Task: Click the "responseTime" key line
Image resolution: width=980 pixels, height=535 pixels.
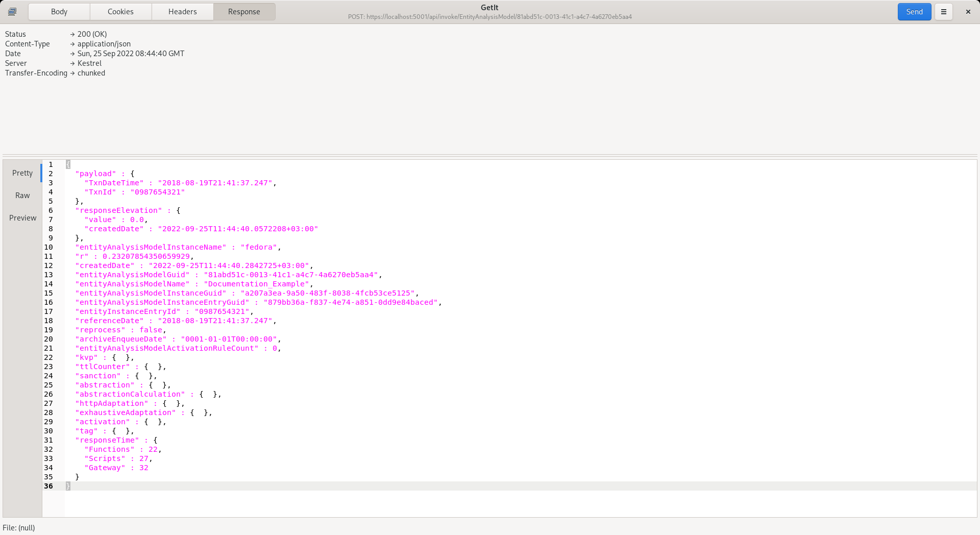Action: click(x=116, y=440)
